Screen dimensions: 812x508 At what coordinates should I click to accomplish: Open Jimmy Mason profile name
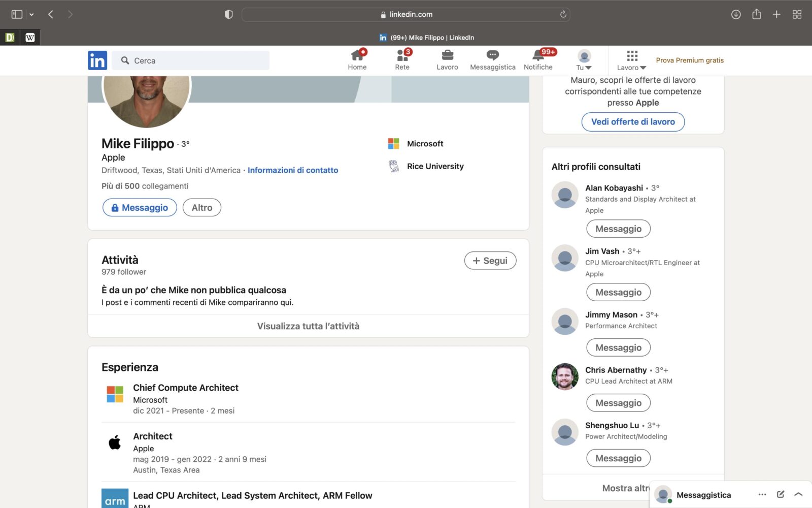point(611,314)
